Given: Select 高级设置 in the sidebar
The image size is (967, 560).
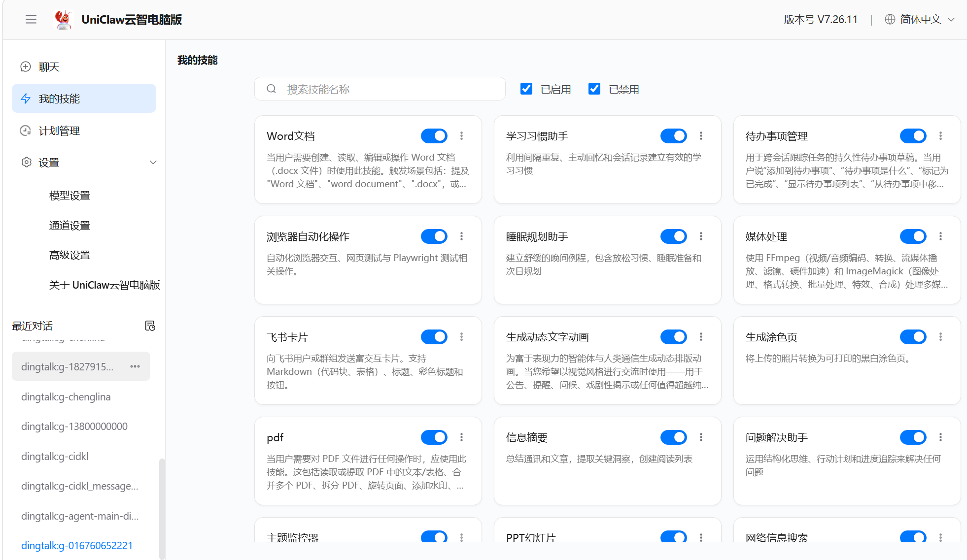Looking at the screenshot, I should pyautogui.click(x=69, y=255).
